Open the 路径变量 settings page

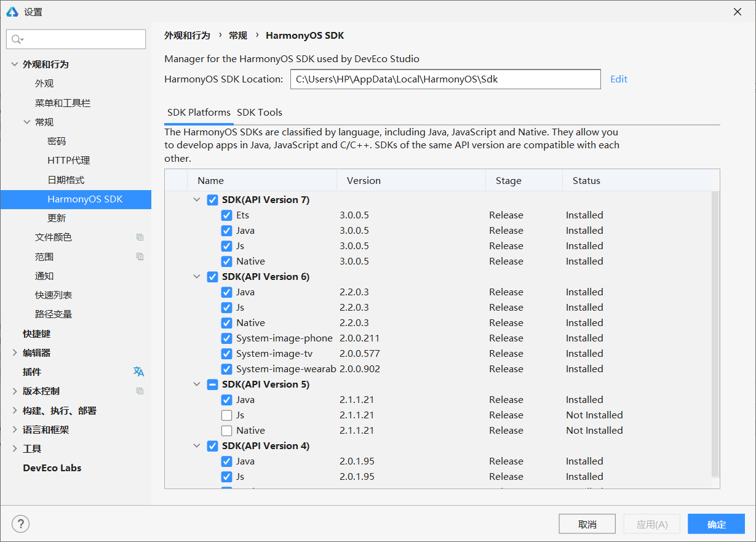pos(54,314)
